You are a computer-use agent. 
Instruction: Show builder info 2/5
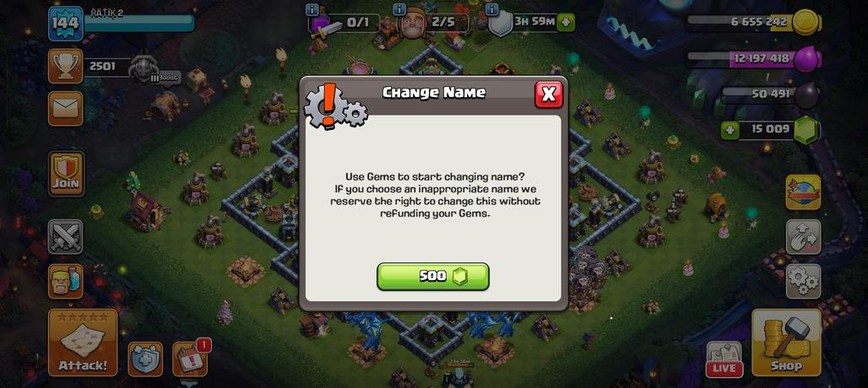(x=433, y=23)
